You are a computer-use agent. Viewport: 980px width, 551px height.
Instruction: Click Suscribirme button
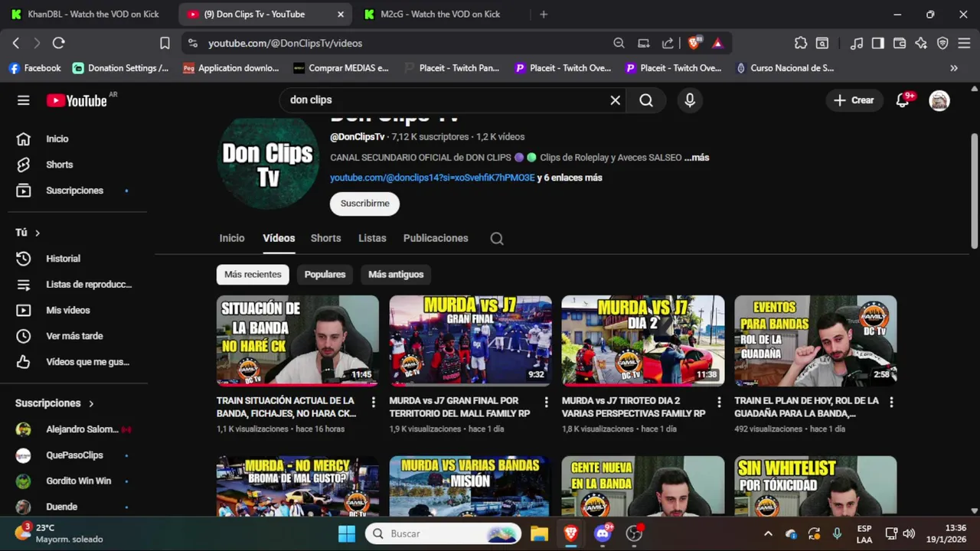(364, 204)
